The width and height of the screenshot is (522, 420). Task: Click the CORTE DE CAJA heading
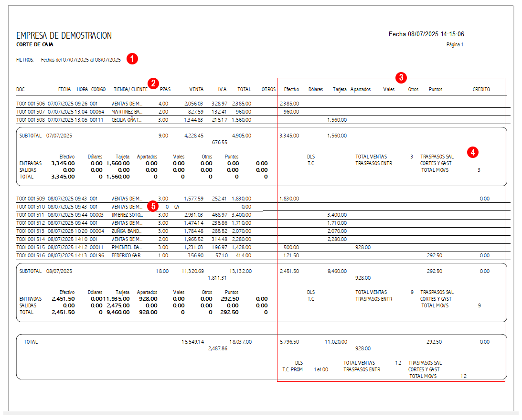[34, 44]
